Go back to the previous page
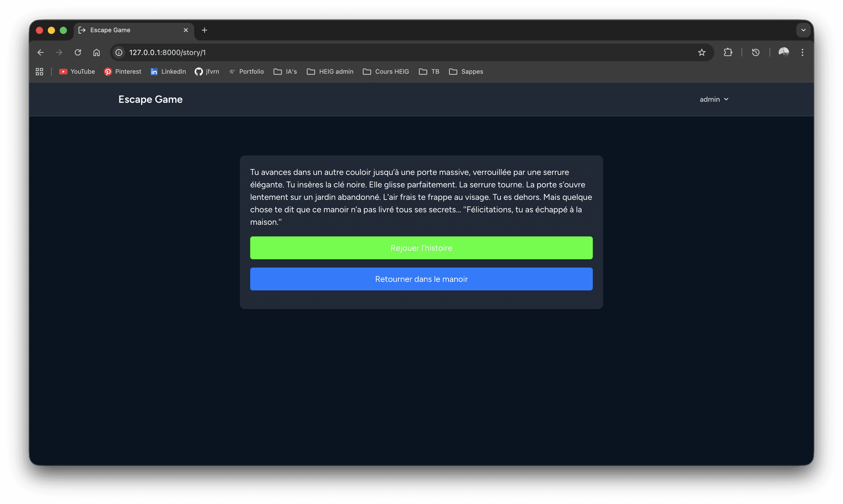The image size is (843, 504). (x=40, y=52)
